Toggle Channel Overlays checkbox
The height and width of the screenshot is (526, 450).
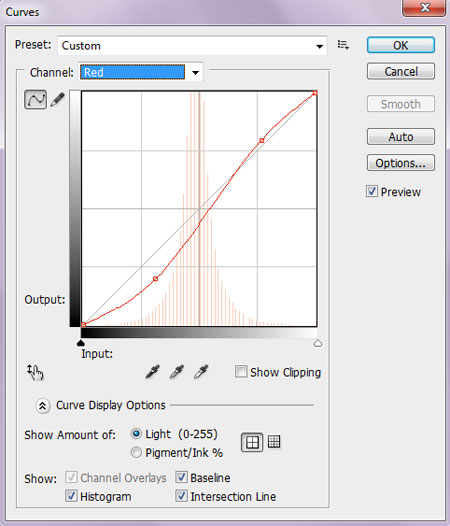tap(71, 477)
